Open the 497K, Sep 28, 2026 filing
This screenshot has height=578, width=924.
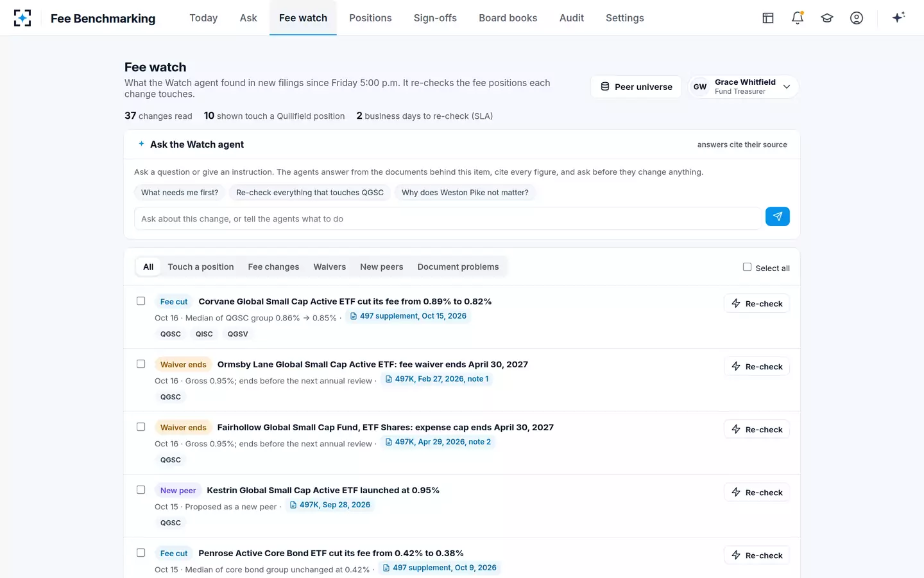pyautogui.click(x=330, y=505)
